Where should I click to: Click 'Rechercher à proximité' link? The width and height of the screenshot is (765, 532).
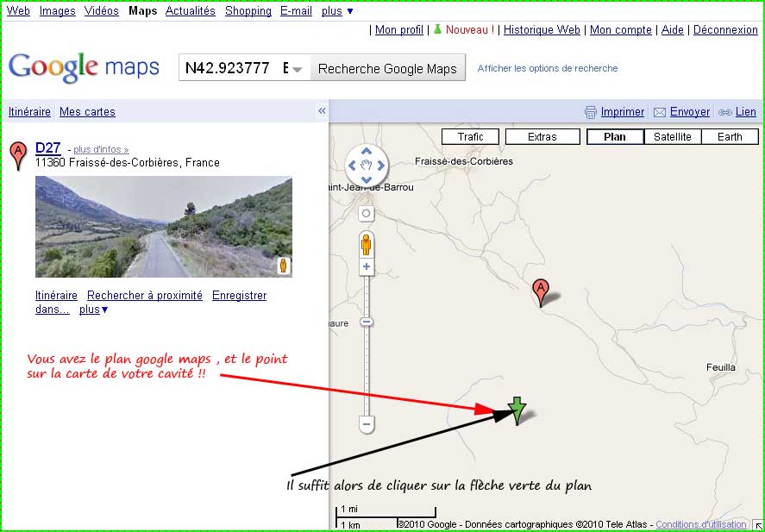(144, 296)
